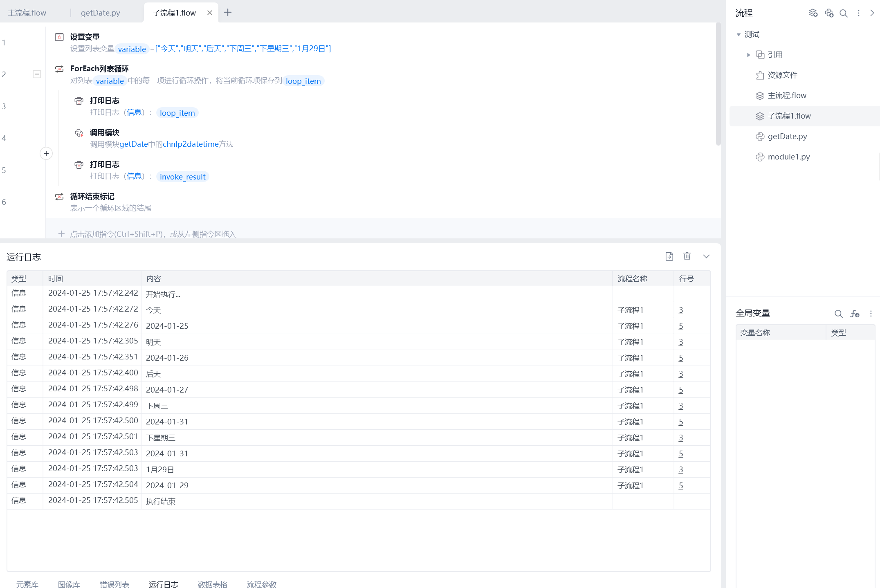Click the add instruction hint row
The width and height of the screenshot is (880, 588).
tap(152, 234)
